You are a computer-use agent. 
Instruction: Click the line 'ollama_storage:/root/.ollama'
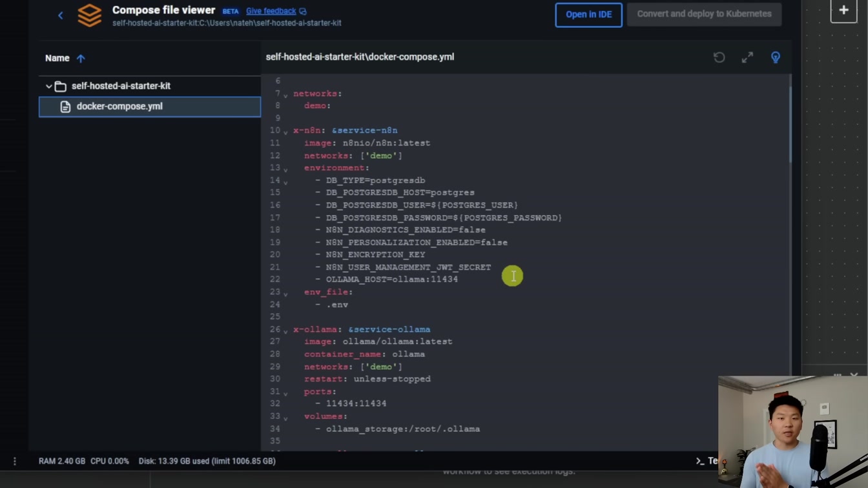click(x=403, y=429)
